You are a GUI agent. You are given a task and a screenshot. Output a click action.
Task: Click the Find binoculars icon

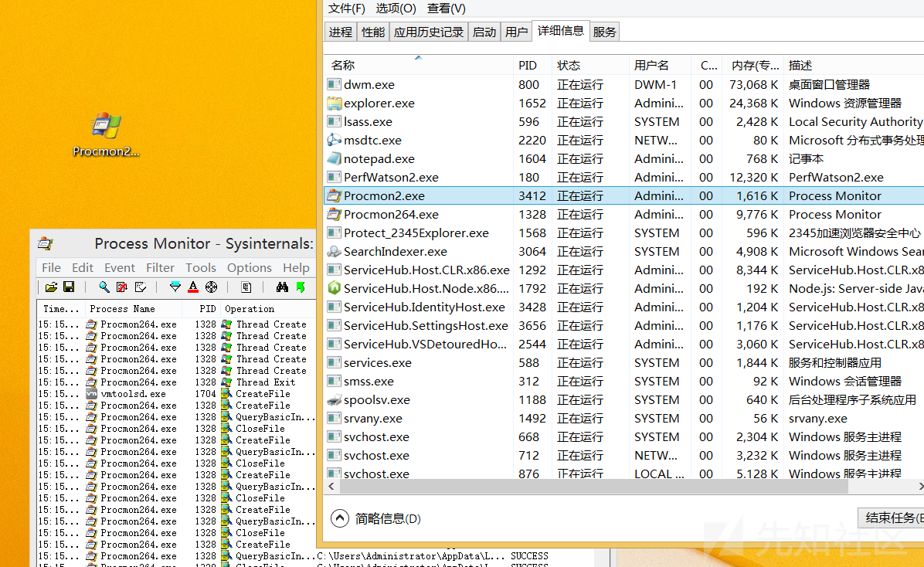coord(282,287)
